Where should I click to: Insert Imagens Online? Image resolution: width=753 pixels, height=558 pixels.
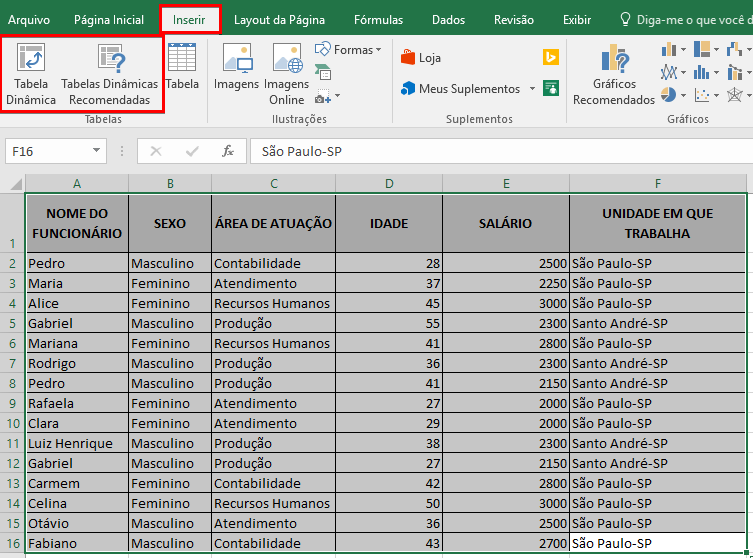287,74
